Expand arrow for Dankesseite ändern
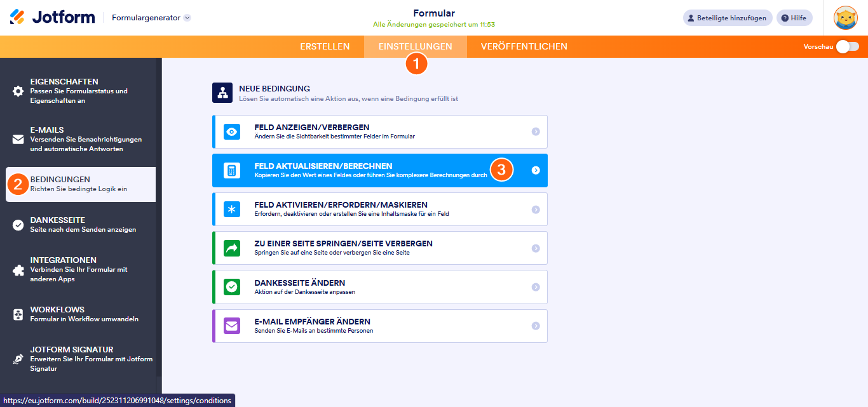This screenshot has height=407, width=868. click(x=536, y=287)
